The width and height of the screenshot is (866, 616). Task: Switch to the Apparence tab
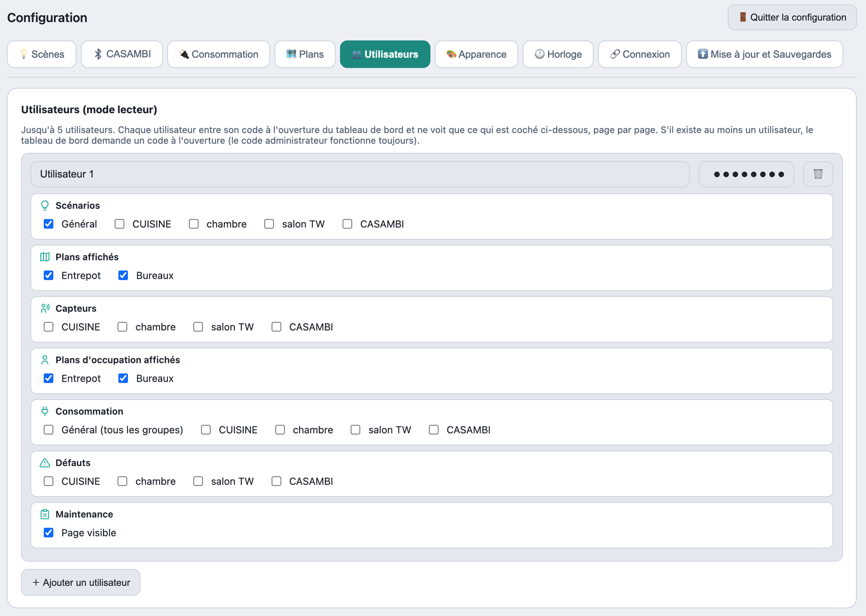(x=476, y=54)
